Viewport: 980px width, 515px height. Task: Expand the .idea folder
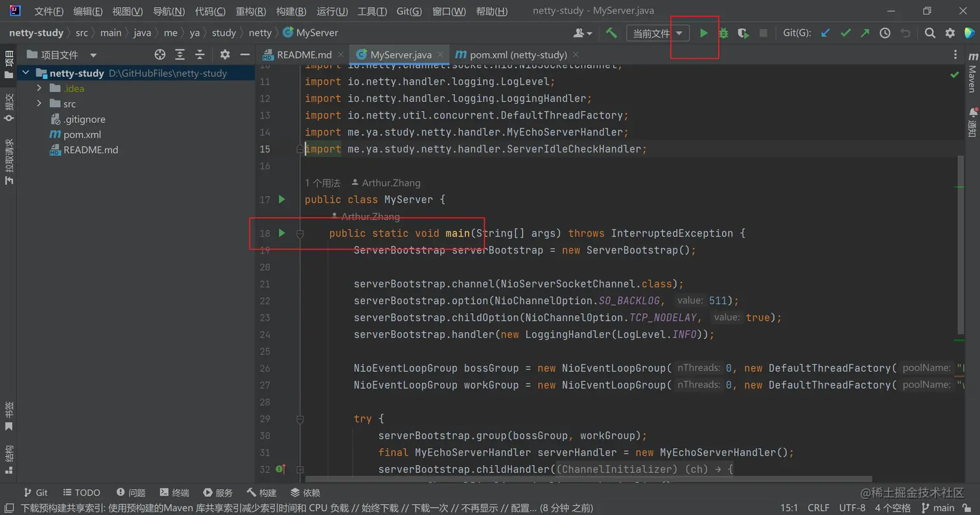[40, 88]
